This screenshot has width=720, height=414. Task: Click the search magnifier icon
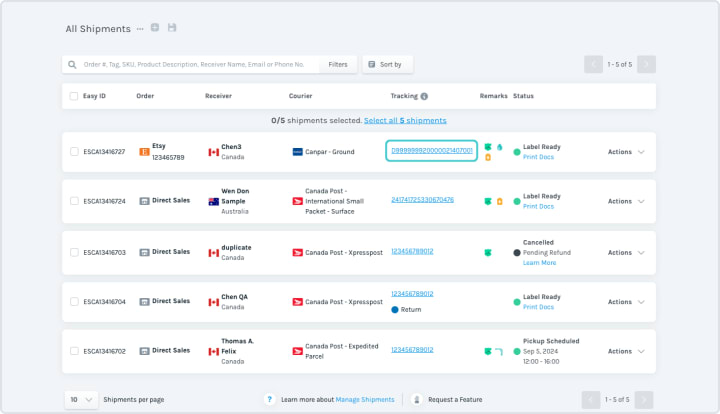73,64
